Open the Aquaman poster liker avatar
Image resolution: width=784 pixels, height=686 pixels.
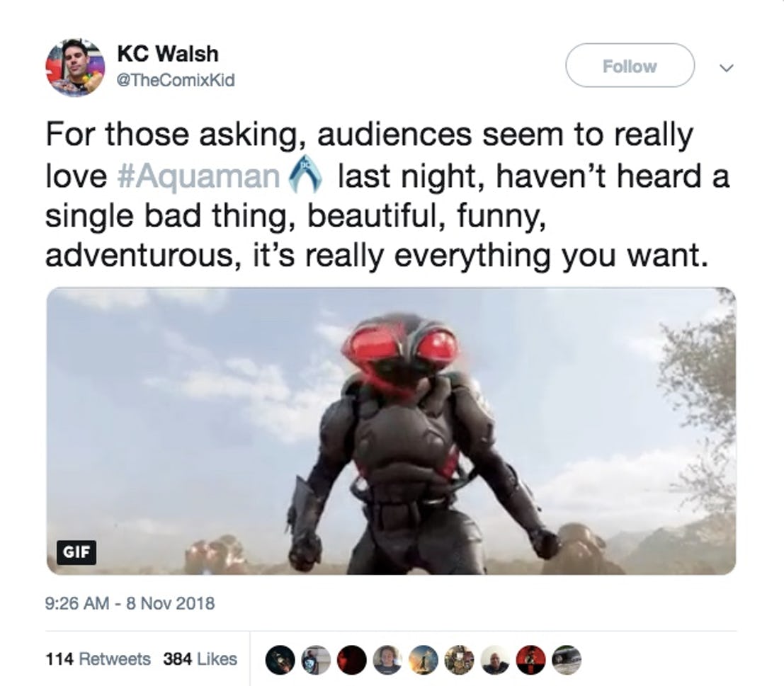coord(424,660)
